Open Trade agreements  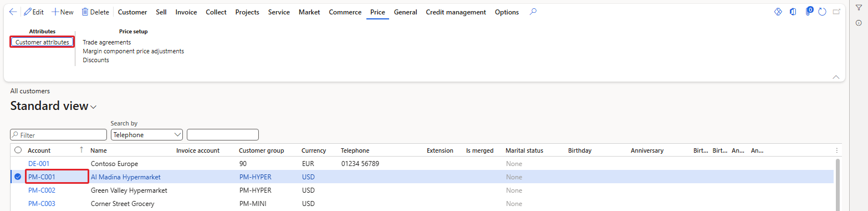coord(107,42)
